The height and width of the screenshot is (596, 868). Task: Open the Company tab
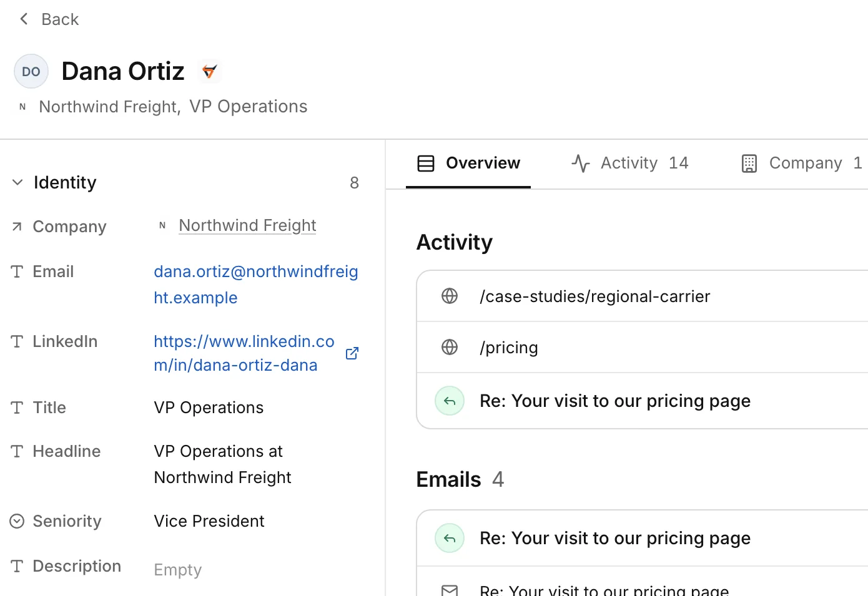(802, 163)
